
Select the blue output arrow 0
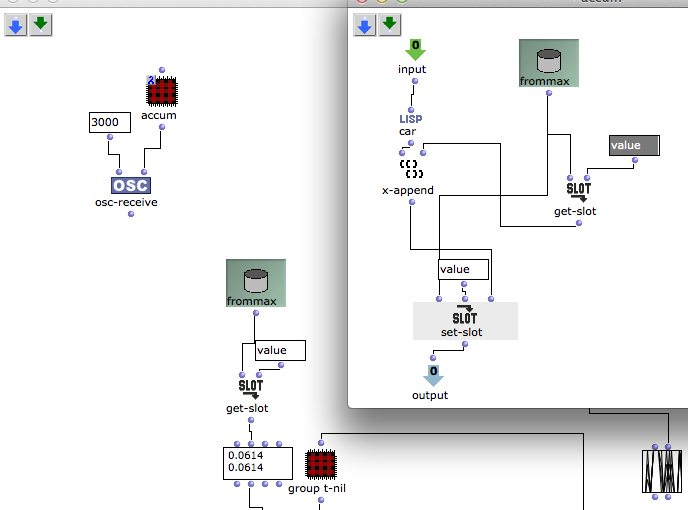click(x=434, y=376)
